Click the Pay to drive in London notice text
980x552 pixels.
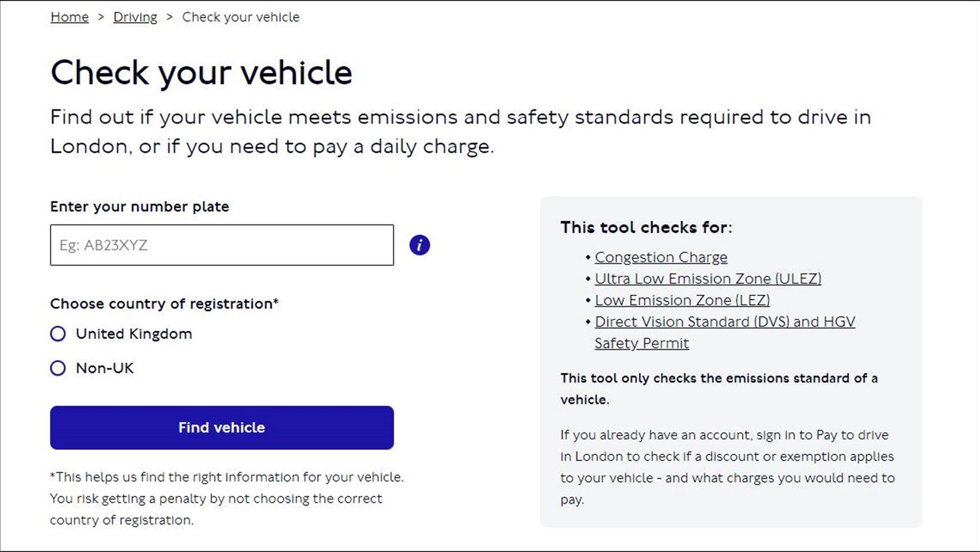(726, 467)
